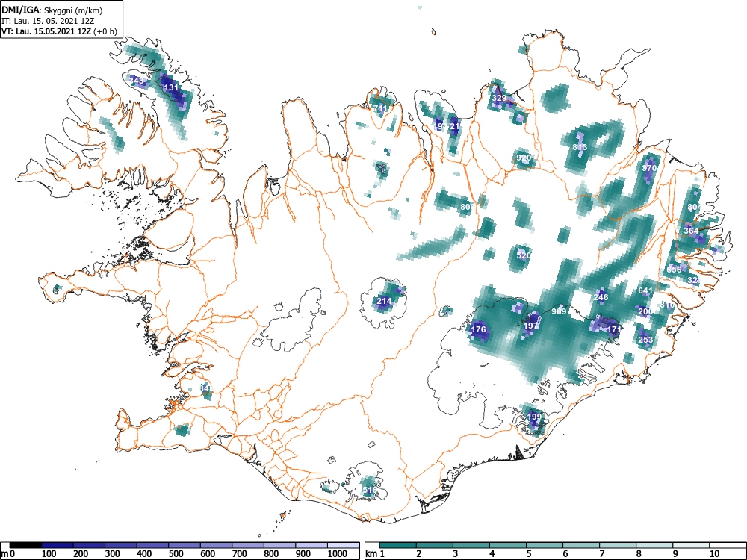Click the black swatch starting the metre legend
The image size is (747, 560).
[x=25, y=545]
